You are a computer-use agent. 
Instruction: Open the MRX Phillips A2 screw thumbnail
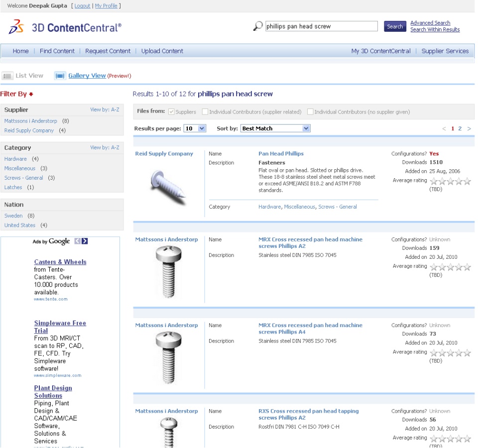click(x=168, y=272)
